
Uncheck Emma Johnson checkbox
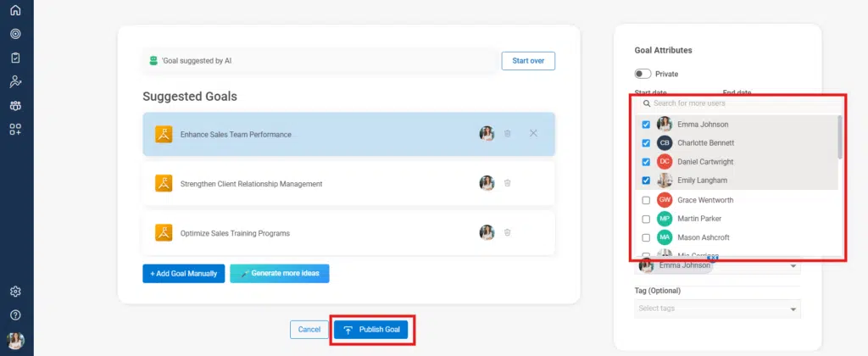point(645,125)
